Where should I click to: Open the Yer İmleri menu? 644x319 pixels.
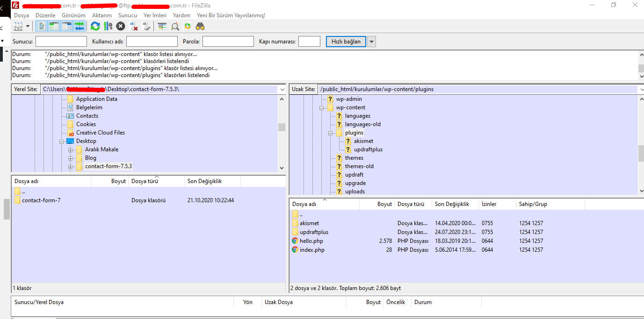pos(155,15)
